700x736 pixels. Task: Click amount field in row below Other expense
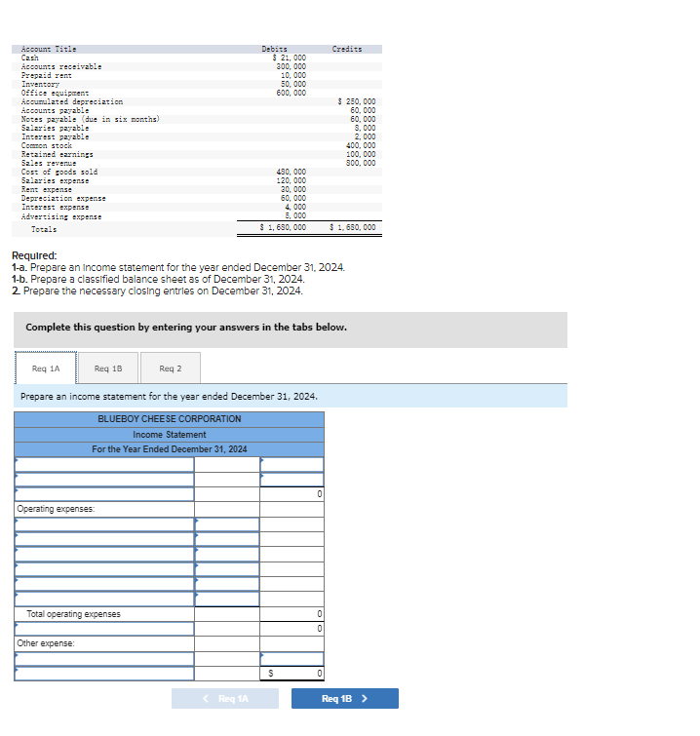click(x=292, y=659)
